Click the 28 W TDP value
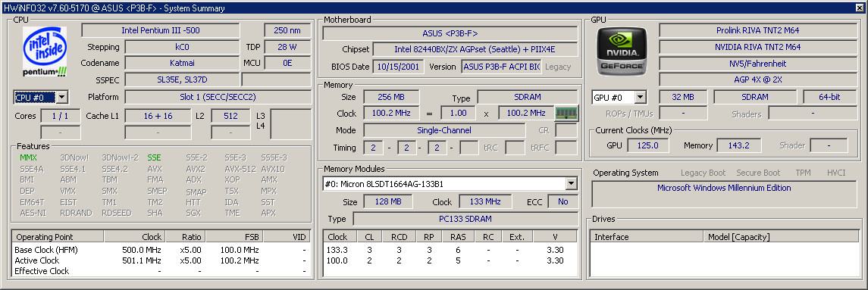Screen dimensions: 868x290 [x=287, y=47]
